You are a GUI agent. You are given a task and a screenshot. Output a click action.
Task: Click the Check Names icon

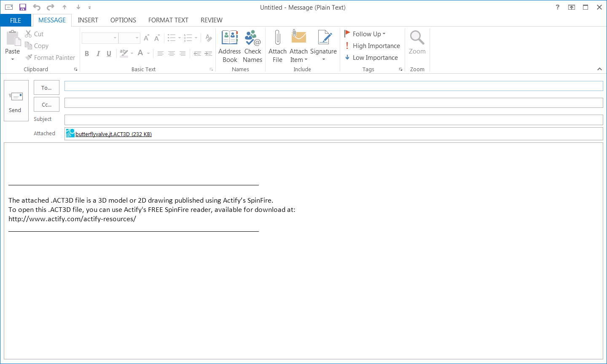(x=252, y=38)
